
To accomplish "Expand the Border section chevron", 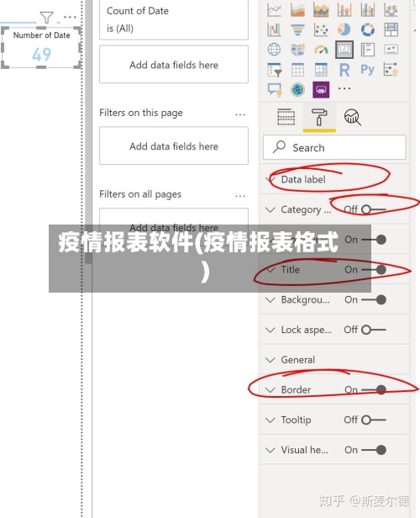I will pos(270,390).
